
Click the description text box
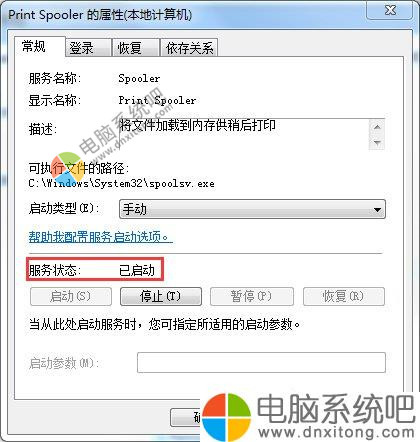coord(243,134)
